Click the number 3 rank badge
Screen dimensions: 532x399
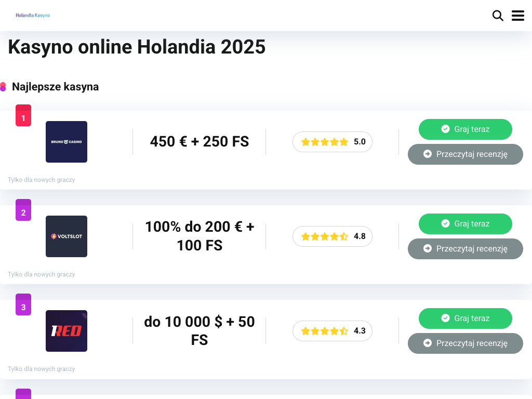23,306
